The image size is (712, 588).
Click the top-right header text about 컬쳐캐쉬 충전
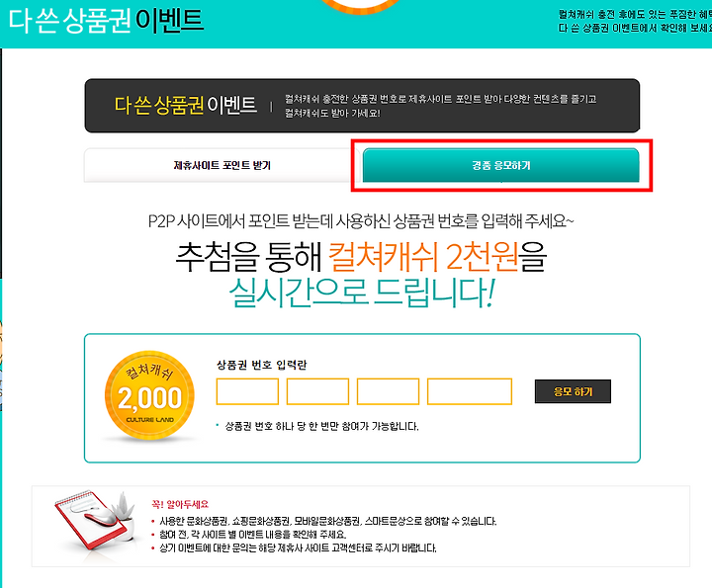(x=635, y=22)
